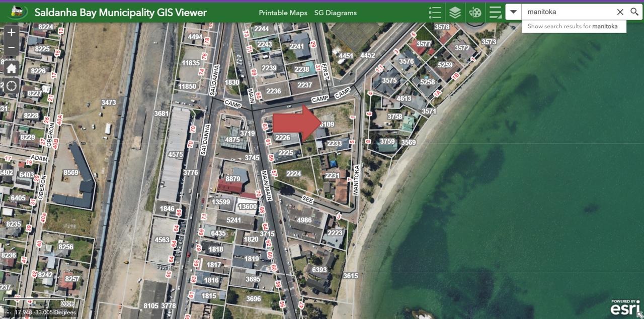644x319 pixels.
Task: Select parcel label 13599
Action: pos(221,202)
